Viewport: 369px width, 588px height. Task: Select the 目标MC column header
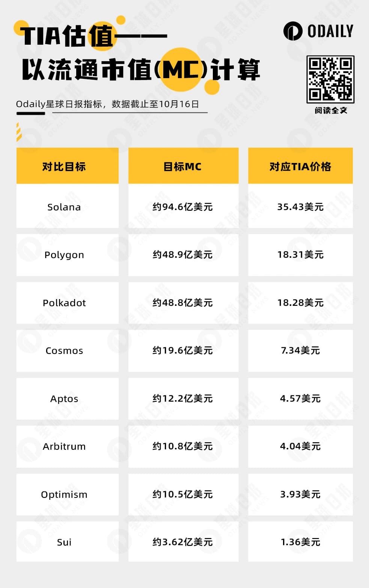(x=183, y=166)
